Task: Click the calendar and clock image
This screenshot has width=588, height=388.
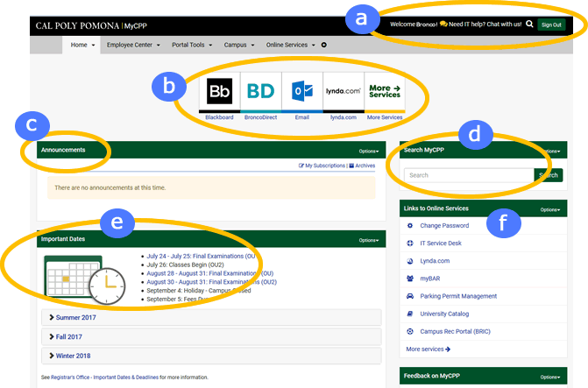Action: tap(85, 279)
